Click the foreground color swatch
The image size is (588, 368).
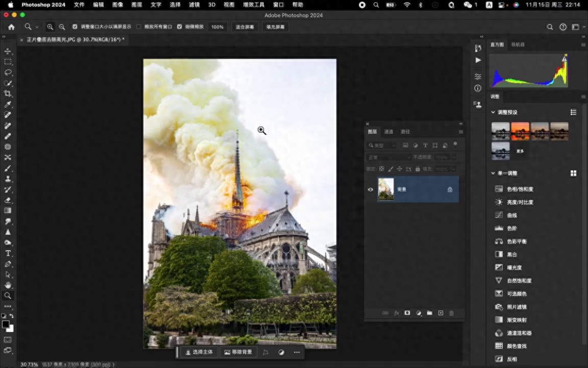6,324
